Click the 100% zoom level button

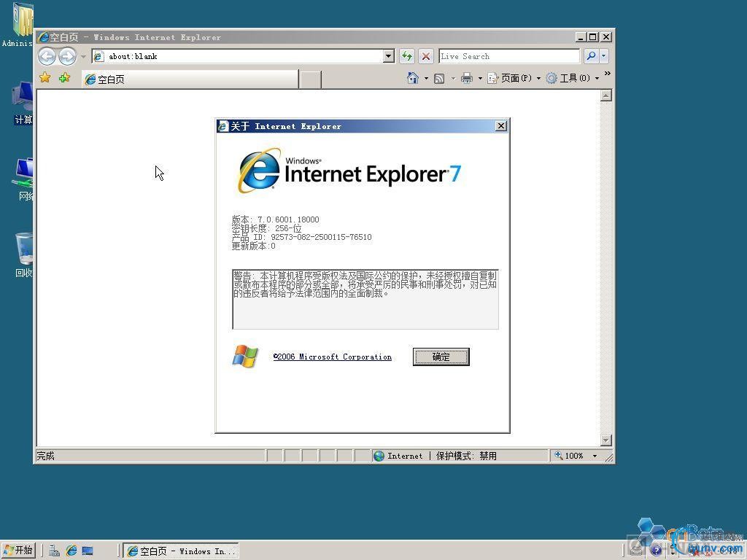(x=569, y=456)
